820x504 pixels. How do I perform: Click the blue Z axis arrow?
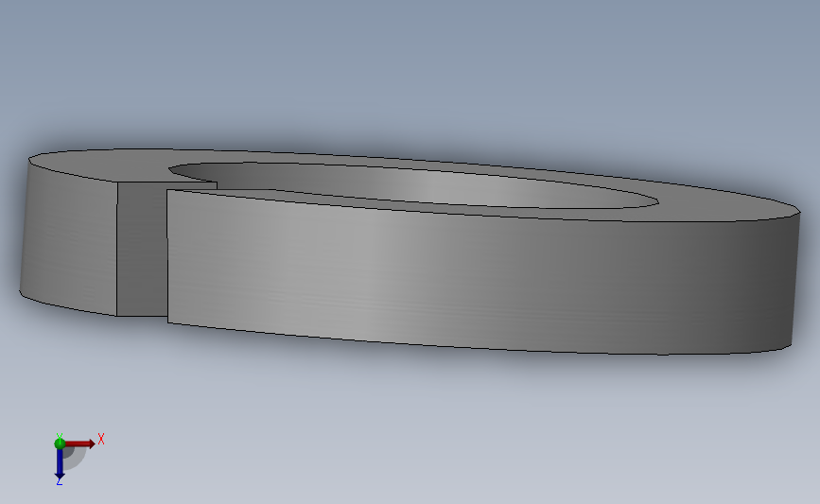point(60,463)
